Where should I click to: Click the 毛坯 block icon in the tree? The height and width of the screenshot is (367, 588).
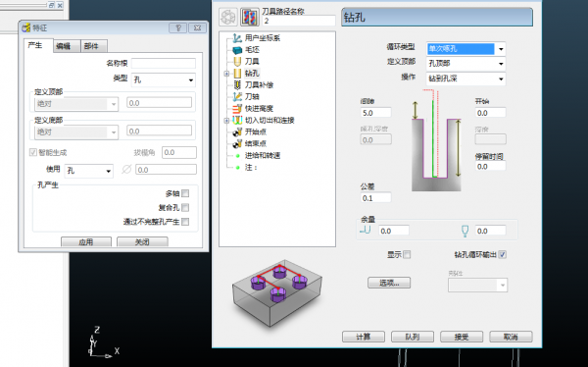pos(237,50)
